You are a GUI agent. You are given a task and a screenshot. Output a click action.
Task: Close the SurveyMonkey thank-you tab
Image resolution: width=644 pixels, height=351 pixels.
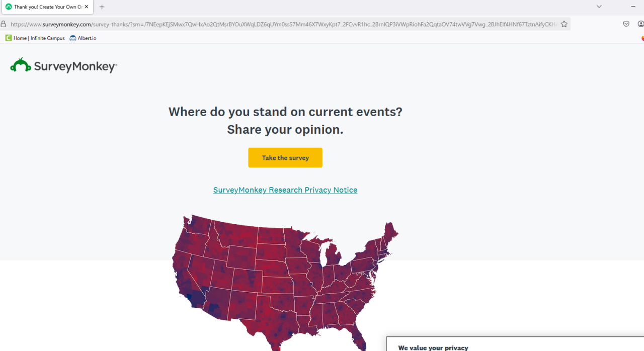click(x=87, y=7)
